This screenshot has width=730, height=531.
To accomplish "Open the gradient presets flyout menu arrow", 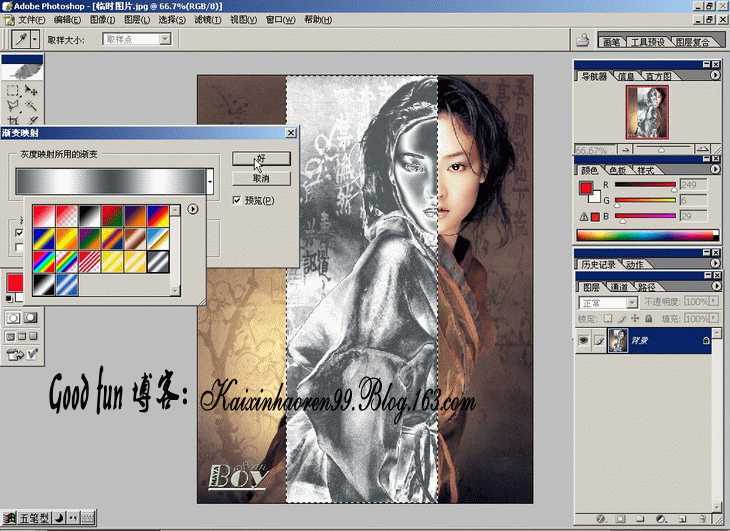I will 192,210.
